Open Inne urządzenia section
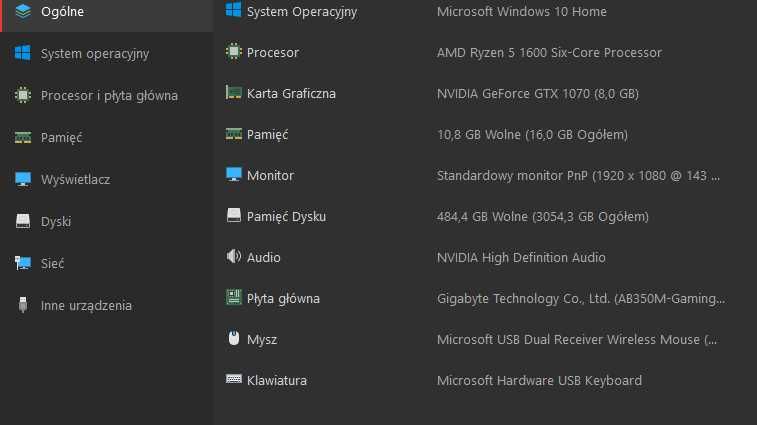The height and width of the screenshot is (425, 757). click(107, 306)
